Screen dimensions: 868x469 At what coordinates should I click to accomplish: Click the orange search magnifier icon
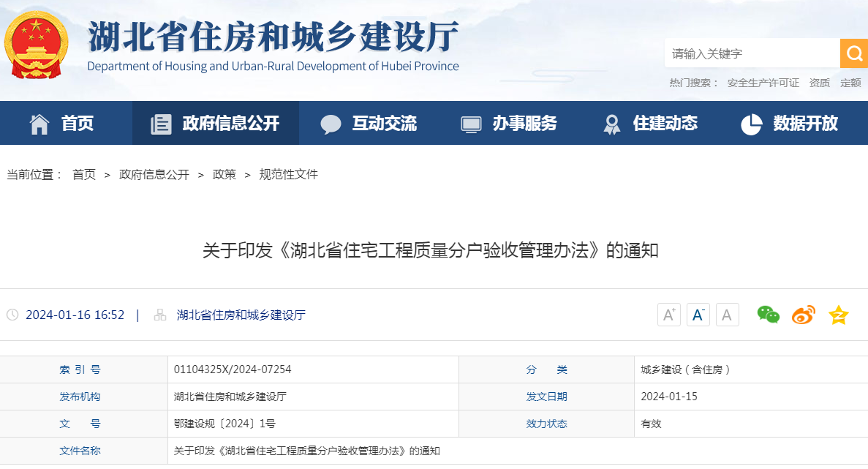tap(853, 53)
